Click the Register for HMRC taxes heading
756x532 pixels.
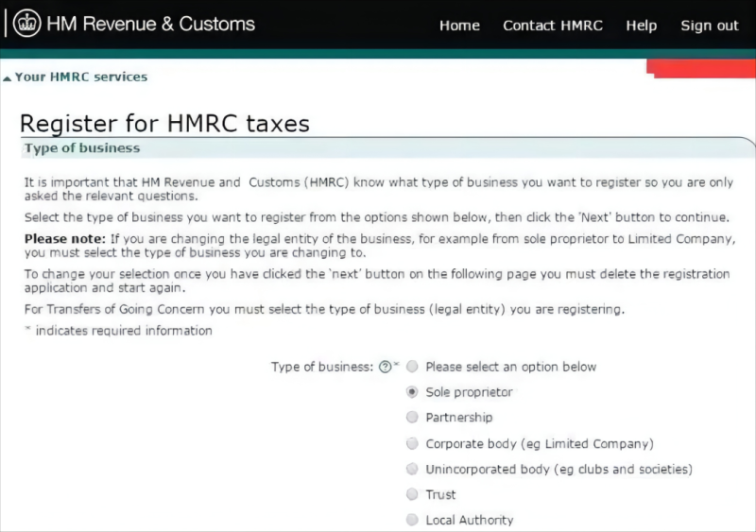coord(164,124)
